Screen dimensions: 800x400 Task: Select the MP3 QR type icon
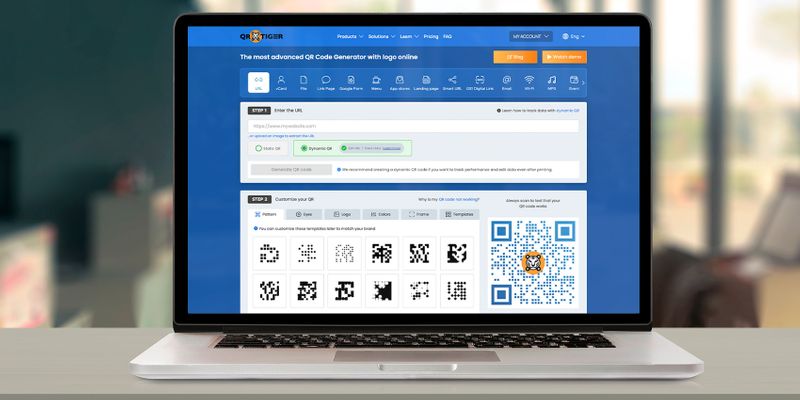coord(552,83)
